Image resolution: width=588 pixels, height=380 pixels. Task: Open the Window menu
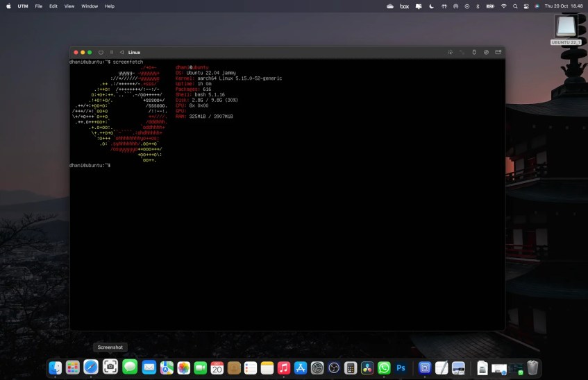coord(90,6)
